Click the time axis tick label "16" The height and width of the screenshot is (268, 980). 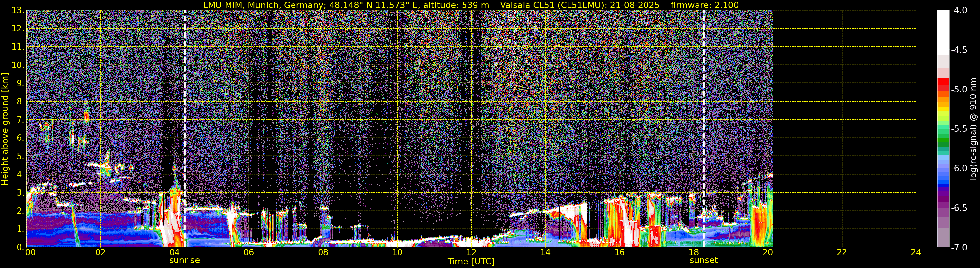620,253
